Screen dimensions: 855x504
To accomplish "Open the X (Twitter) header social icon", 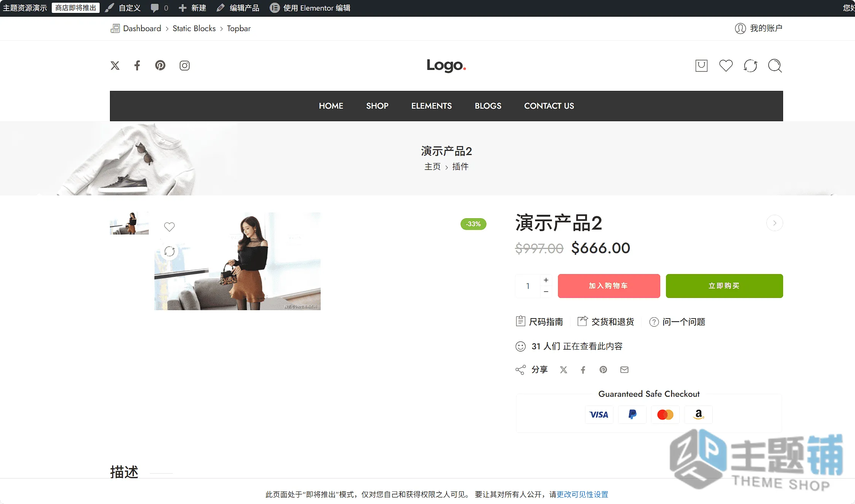I will click(x=115, y=65).
